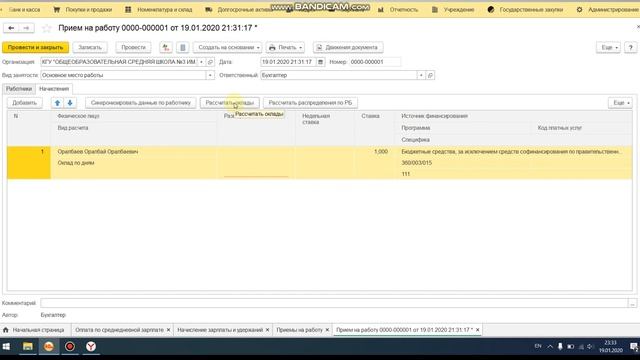Open the Начальная страница home tab
Image resolution: width=640 pixels, height=360 pixels.
coord(35,330)
